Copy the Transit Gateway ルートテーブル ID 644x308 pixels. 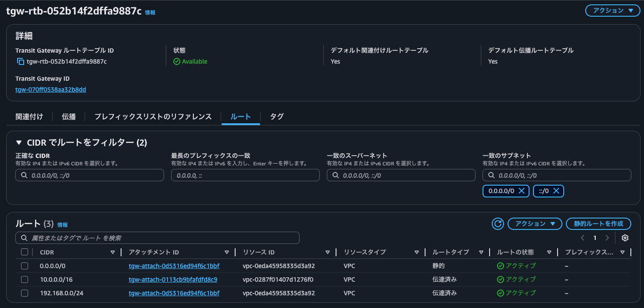pos(19,61)
